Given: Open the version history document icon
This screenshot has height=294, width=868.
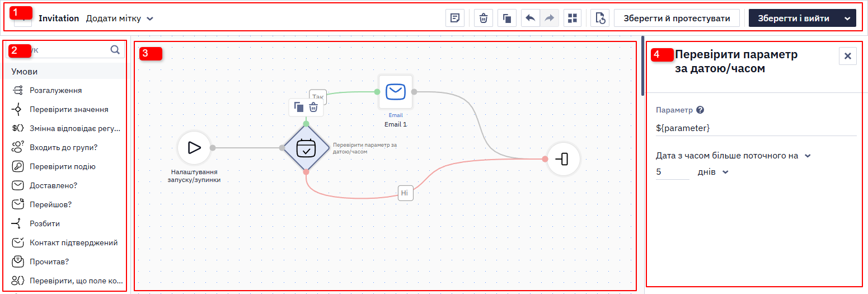Looking at the screenshot, I should tap(600, 18).
